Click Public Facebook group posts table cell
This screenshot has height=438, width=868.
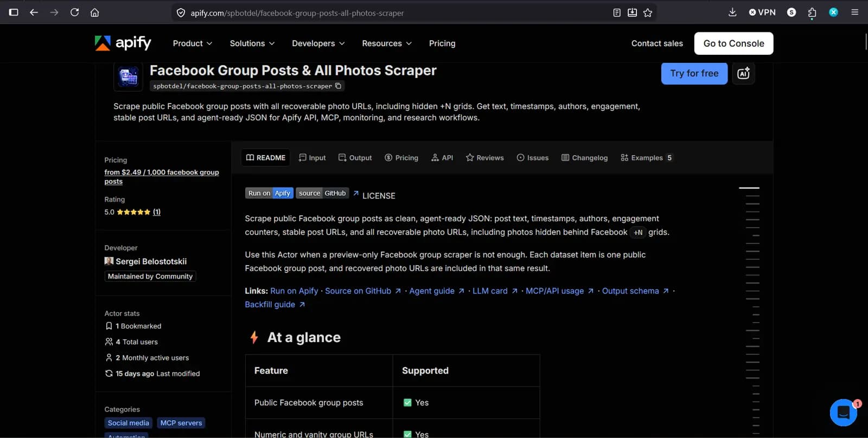(x=319, y=403)
